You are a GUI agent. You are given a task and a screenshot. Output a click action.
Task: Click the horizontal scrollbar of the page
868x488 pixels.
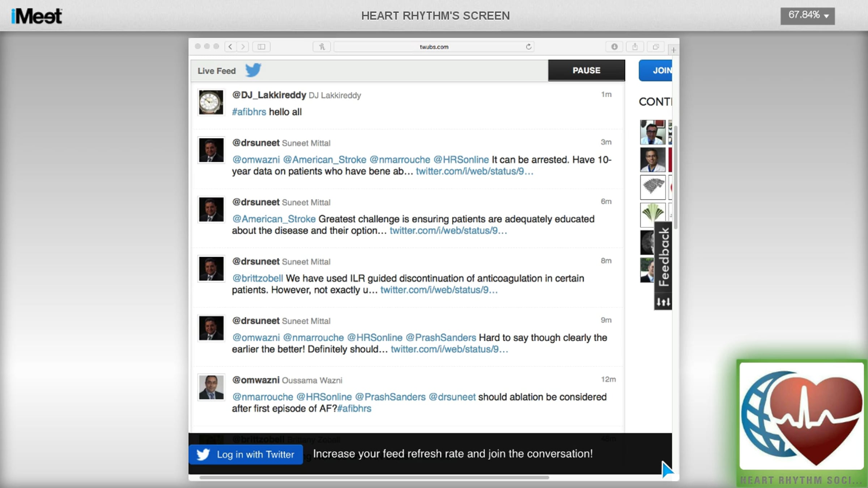(x=374, y=478)
